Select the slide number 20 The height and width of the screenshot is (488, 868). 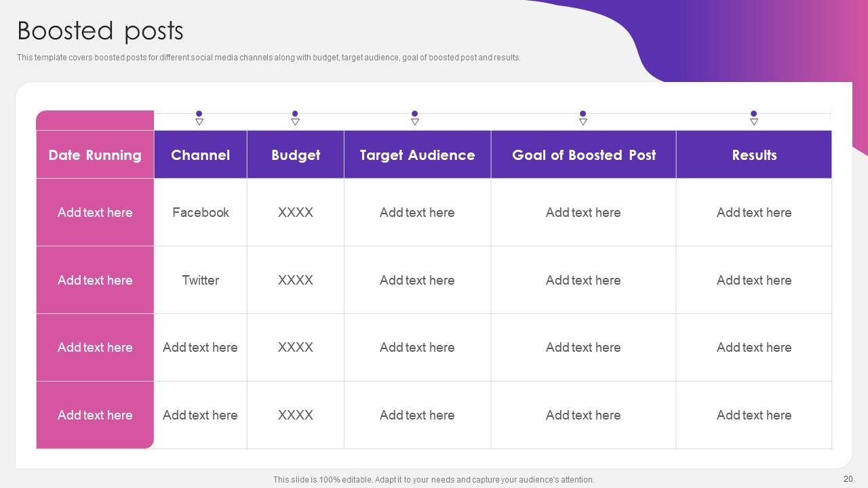pyautogui.click(x=848, y=479)
